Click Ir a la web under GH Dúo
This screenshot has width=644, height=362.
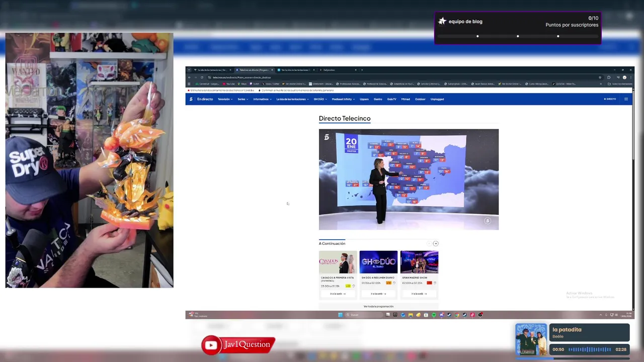tap(378, 294)
